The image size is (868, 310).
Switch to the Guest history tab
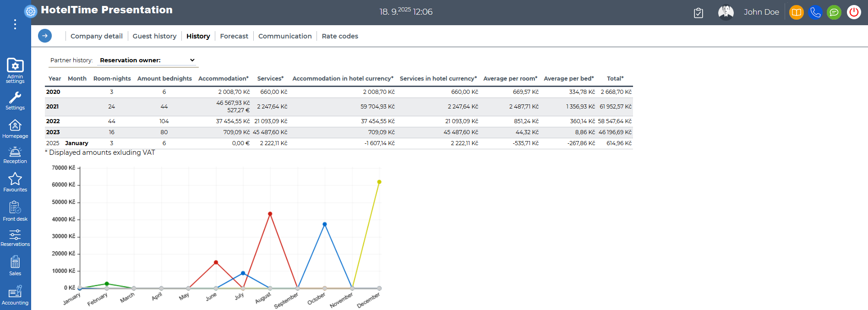(154, 36)
